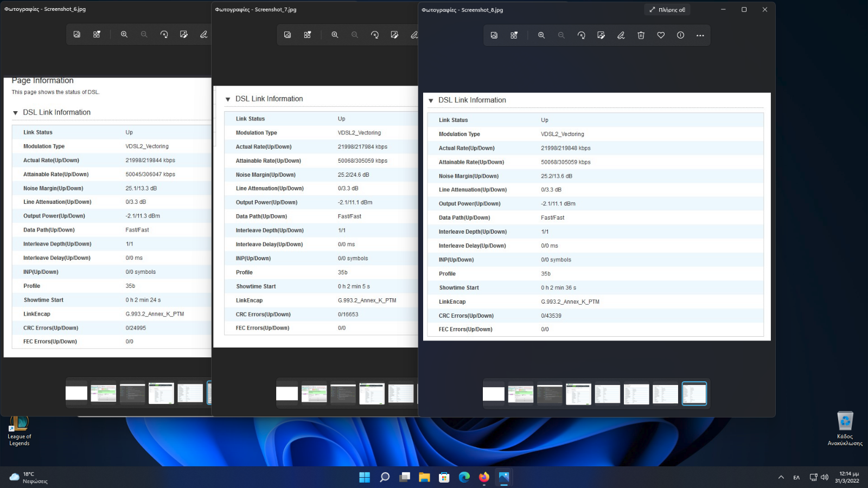Open Microsoft Store from the taskbar
Viewport: 868px width, 488px height.
[444, 477]
